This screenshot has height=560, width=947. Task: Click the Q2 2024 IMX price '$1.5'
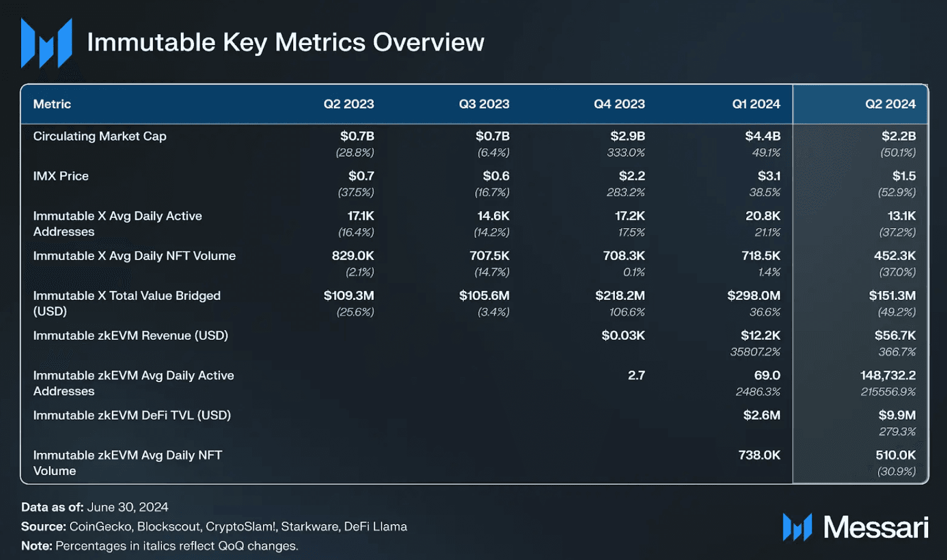point(904,176)
